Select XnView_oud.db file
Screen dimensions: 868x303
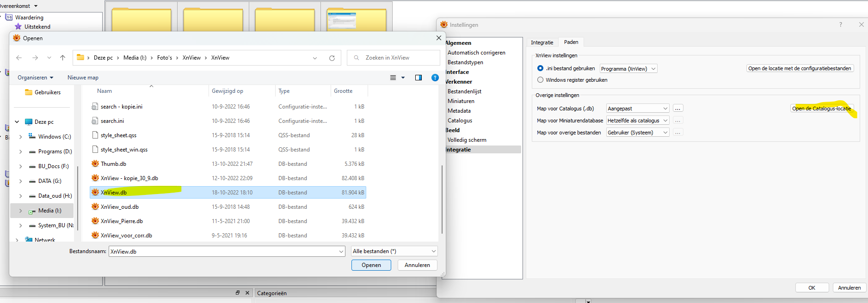pos(228,207)
